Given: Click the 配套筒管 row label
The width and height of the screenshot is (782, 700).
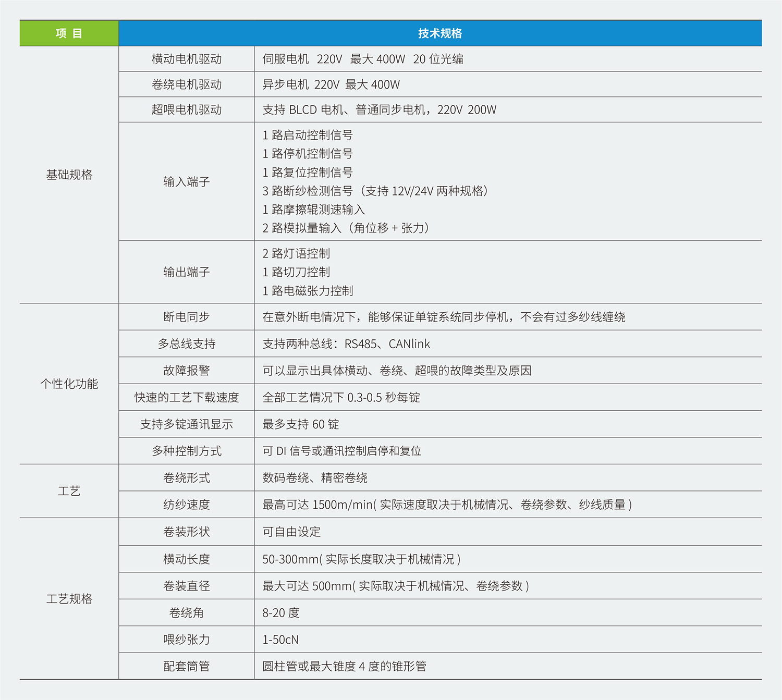Looking at the screenshot, I should coord(186,666).
